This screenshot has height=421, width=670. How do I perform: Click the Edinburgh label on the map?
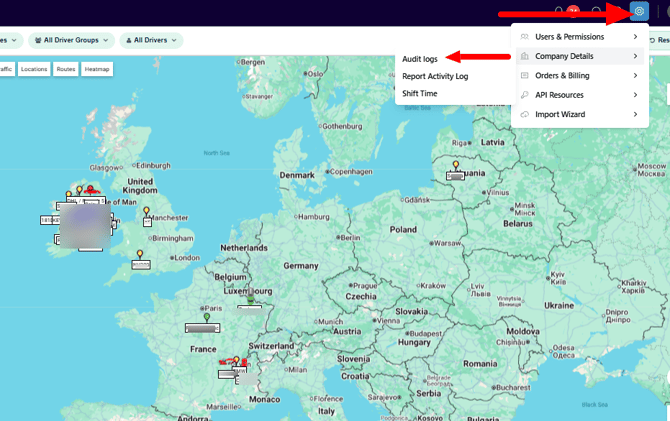(x=153, y=165)
